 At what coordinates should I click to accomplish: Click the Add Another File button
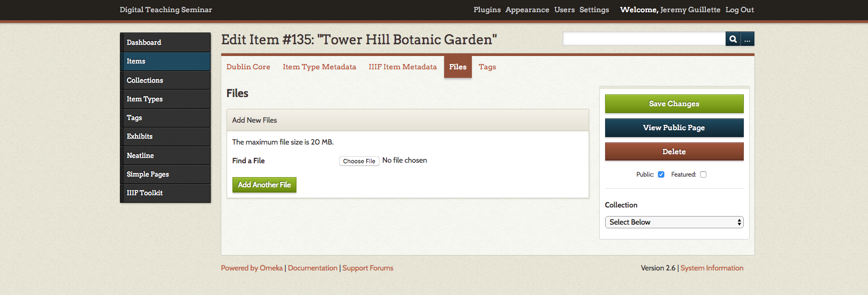264,185
